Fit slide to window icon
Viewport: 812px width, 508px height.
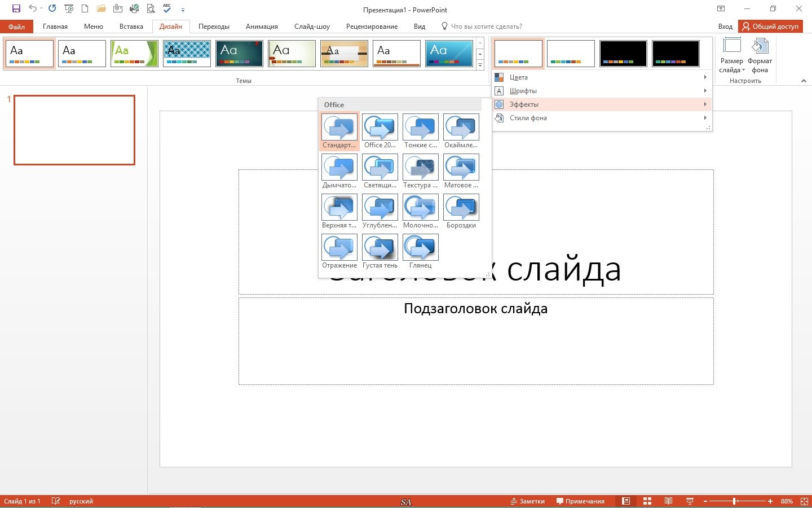coord(804,501)
